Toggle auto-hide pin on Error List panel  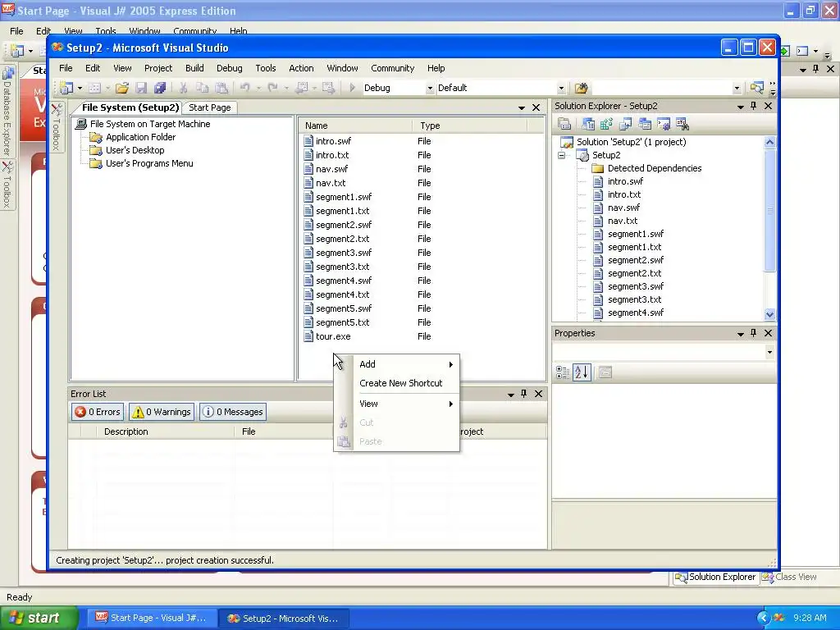pyautogui.click(x=524, y=394)
